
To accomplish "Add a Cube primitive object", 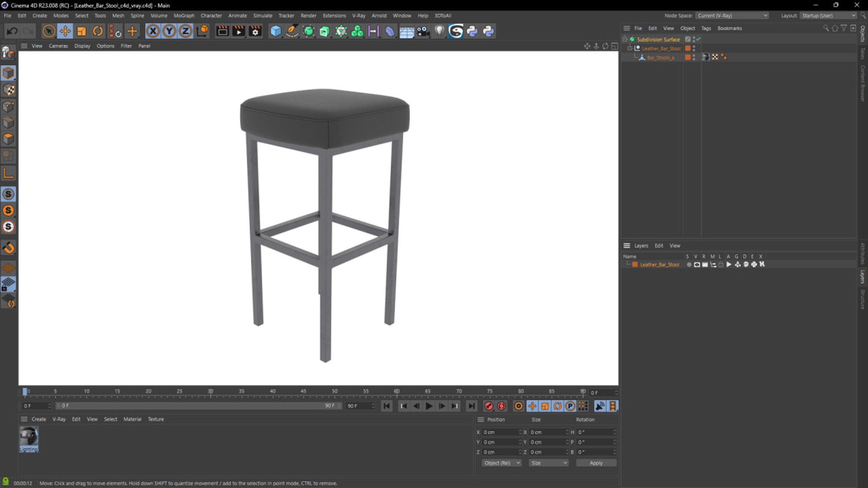I will 276,31.
